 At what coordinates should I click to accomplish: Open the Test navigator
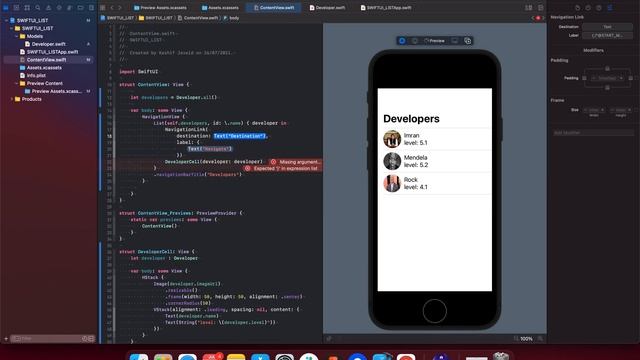pos(59,7)
